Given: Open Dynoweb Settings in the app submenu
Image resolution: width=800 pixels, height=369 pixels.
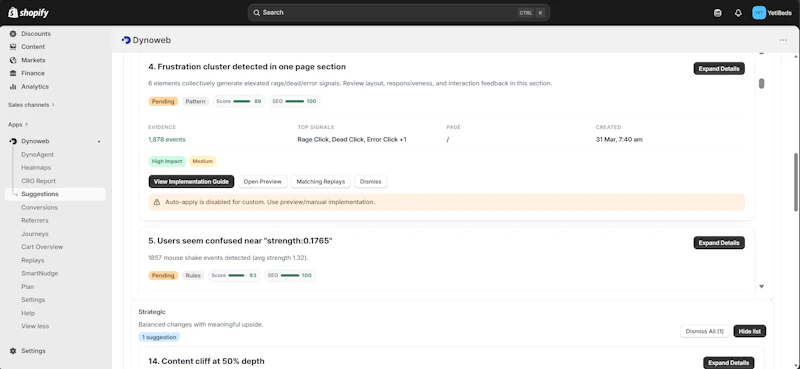Looking at the screenshot, I should [33, 300].
